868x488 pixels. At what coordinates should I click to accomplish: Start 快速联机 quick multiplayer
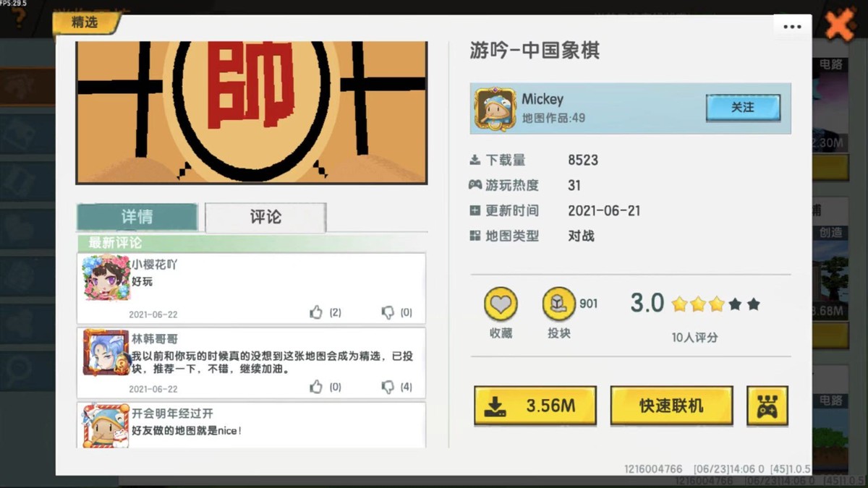click(x=671, y=406)
